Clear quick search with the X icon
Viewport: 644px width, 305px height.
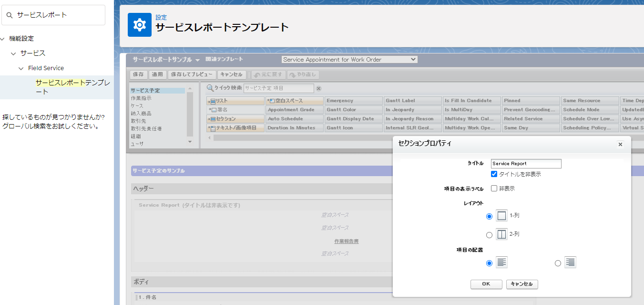(319, 88)
